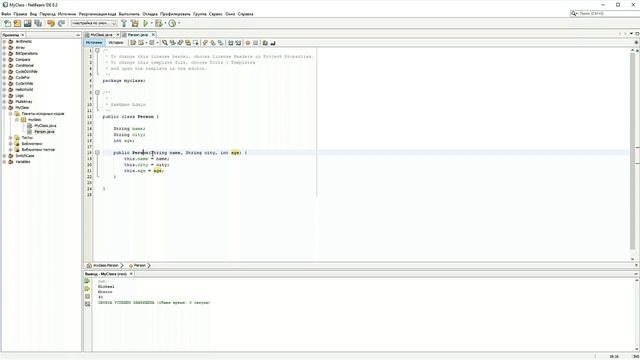Collapse the MyClass project node
The image size is (640, 360).
pos(4,108)
